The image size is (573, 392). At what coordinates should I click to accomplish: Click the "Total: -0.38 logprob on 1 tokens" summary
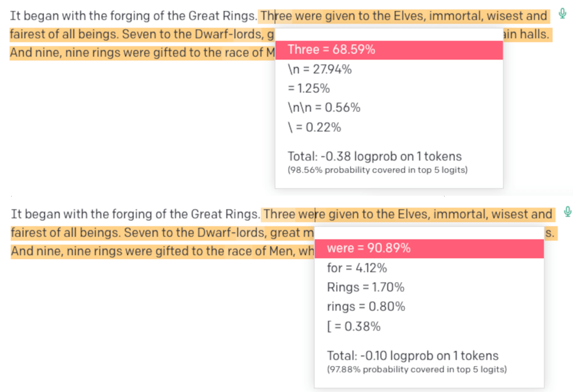click(375, 156)
